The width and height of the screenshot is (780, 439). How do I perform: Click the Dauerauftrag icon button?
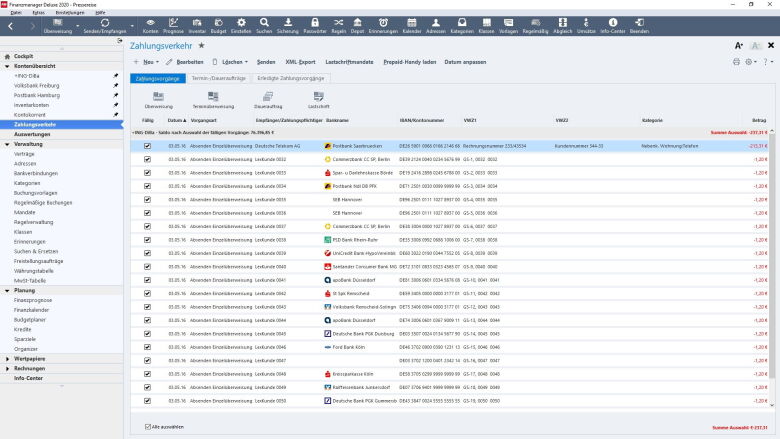267,99
